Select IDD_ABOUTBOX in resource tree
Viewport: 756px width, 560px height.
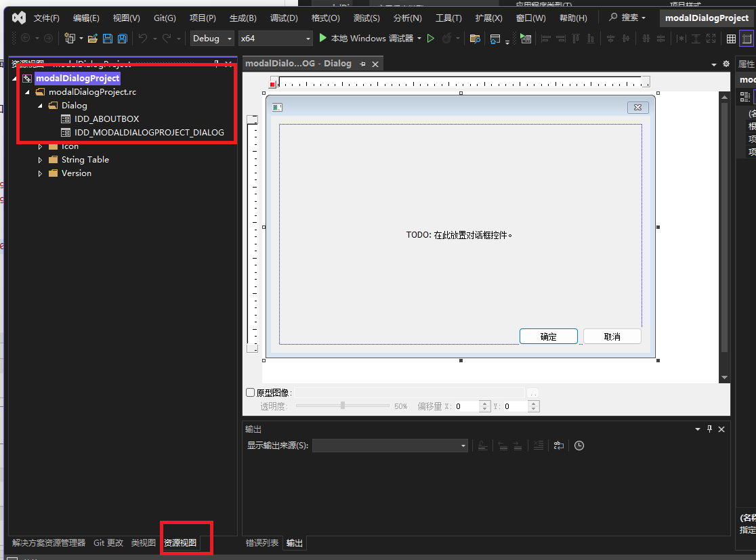106,119
